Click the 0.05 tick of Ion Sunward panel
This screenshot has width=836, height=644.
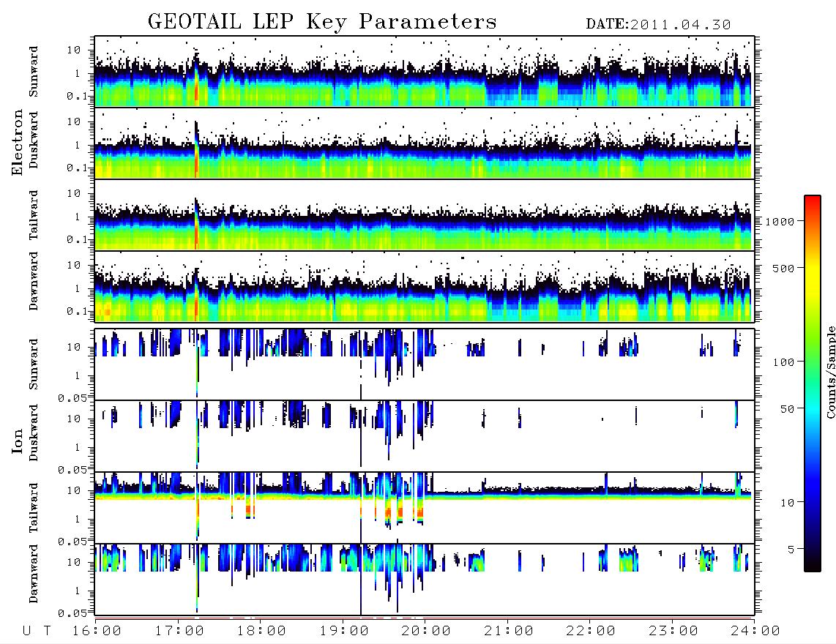coord(72,397)
